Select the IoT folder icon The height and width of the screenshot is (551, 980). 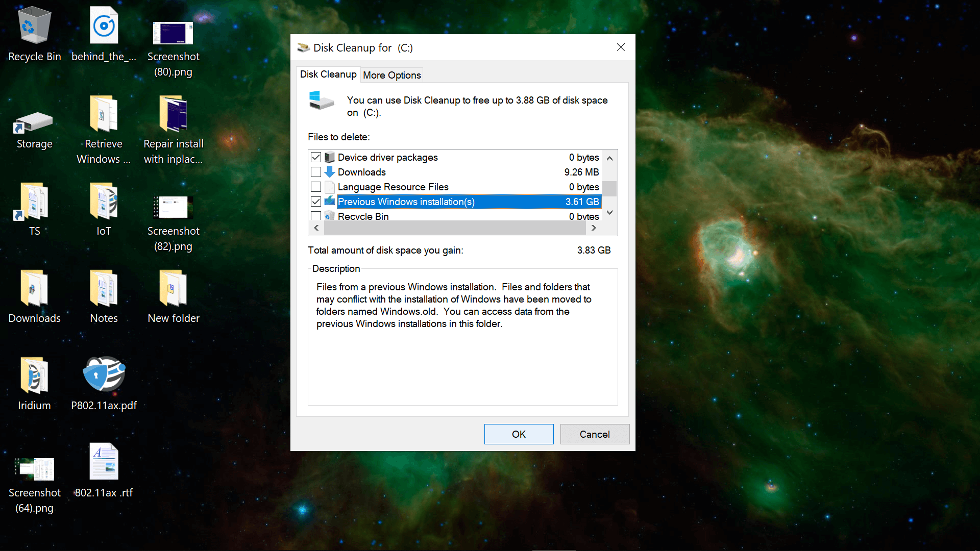(x=104, y=202)
